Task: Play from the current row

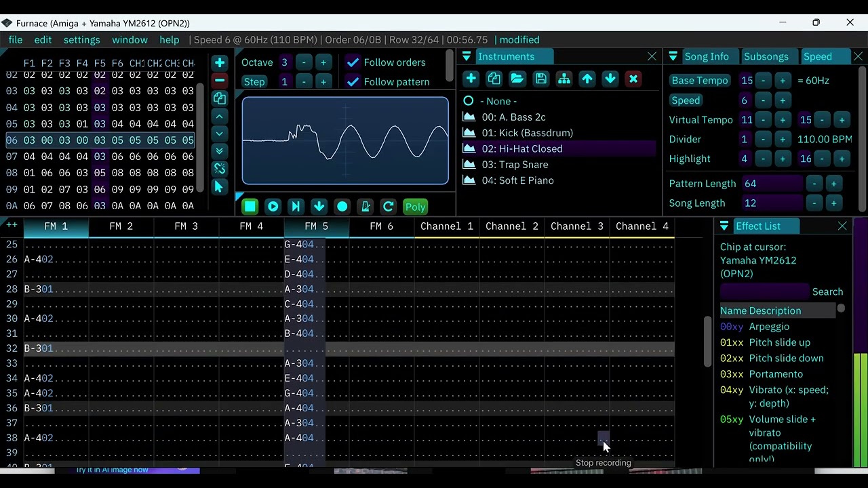Action: click(296, 207)
